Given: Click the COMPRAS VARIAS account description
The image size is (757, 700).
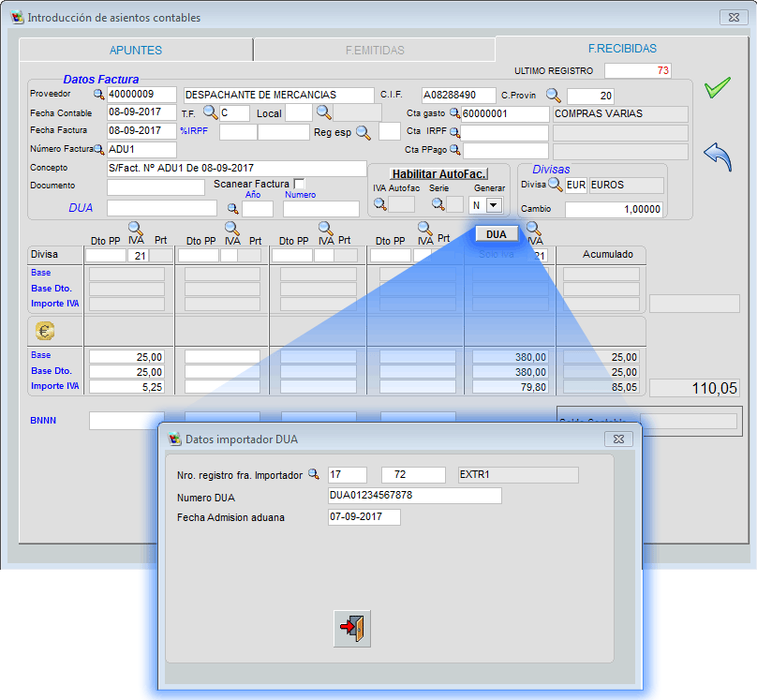Looking at the screenshot, I should pyautogui.click(x=620, y=114).
